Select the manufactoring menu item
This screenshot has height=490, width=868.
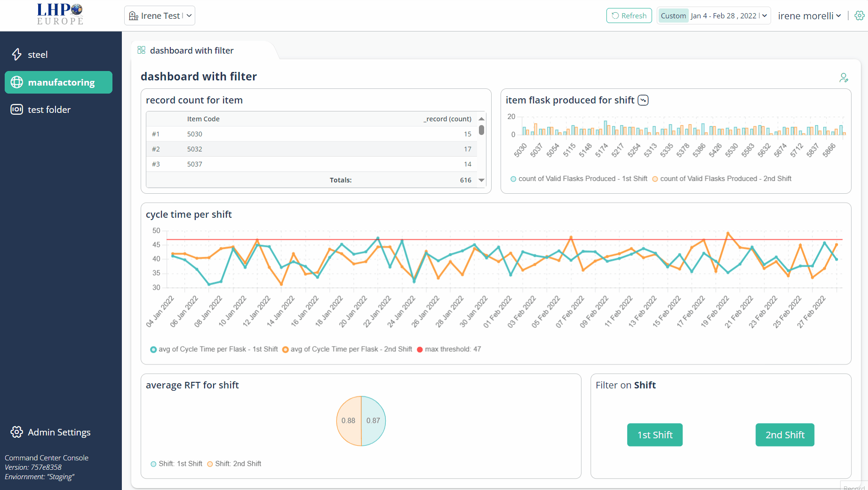click(58, 82)
